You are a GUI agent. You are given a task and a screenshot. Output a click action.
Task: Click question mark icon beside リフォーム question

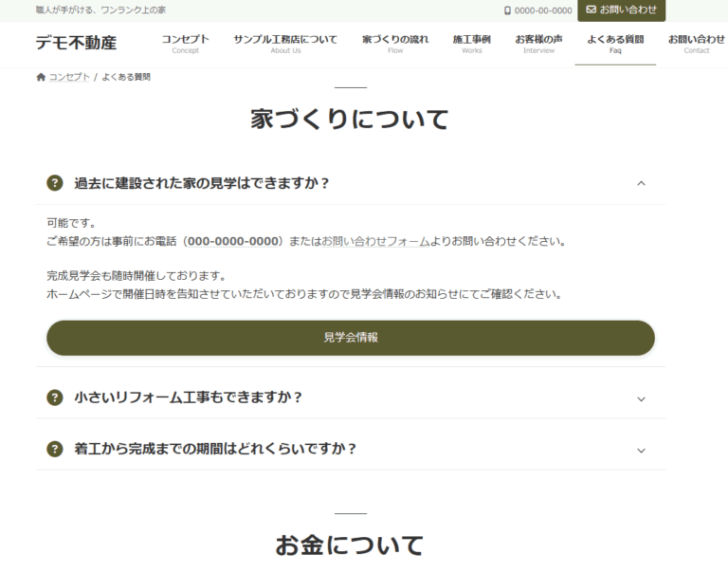[55, 397]
